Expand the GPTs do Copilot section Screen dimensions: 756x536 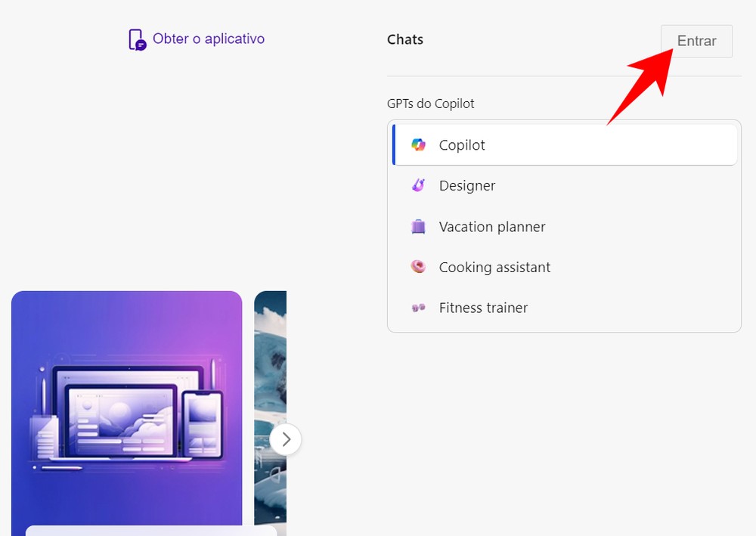(x=431, y=104)
